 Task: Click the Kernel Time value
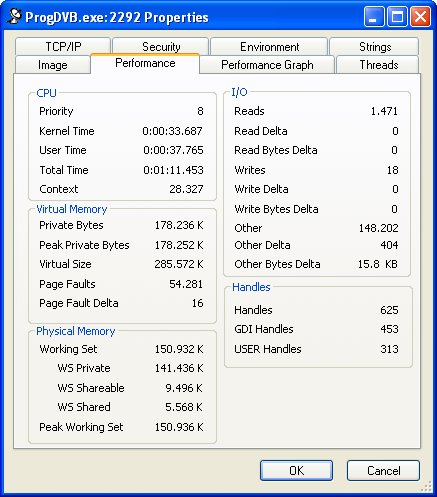click(x=172, y=131)
